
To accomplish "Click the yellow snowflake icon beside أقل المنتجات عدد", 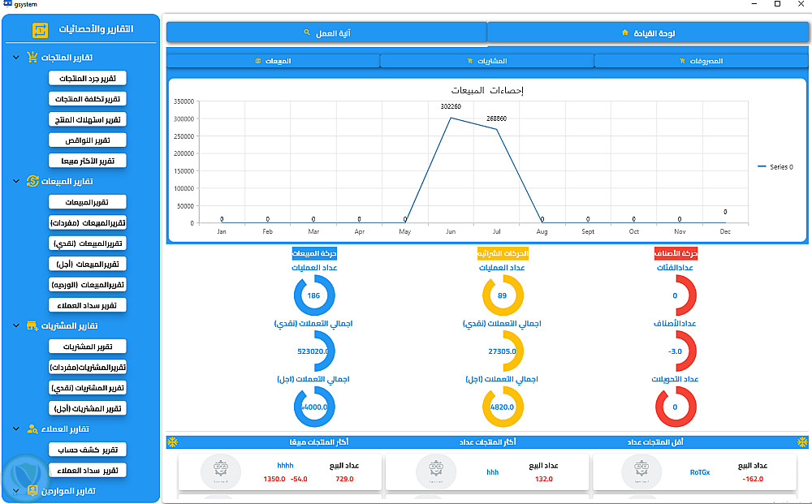I will click(x=802, y=442).
